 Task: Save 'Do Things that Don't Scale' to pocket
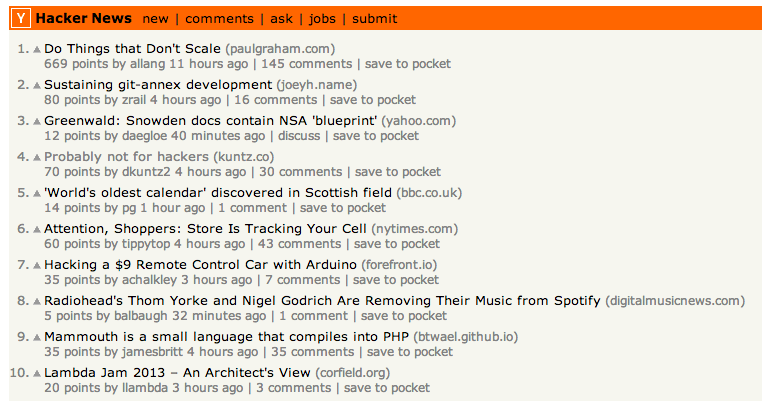pyautogui.click(x=408, y=64)
